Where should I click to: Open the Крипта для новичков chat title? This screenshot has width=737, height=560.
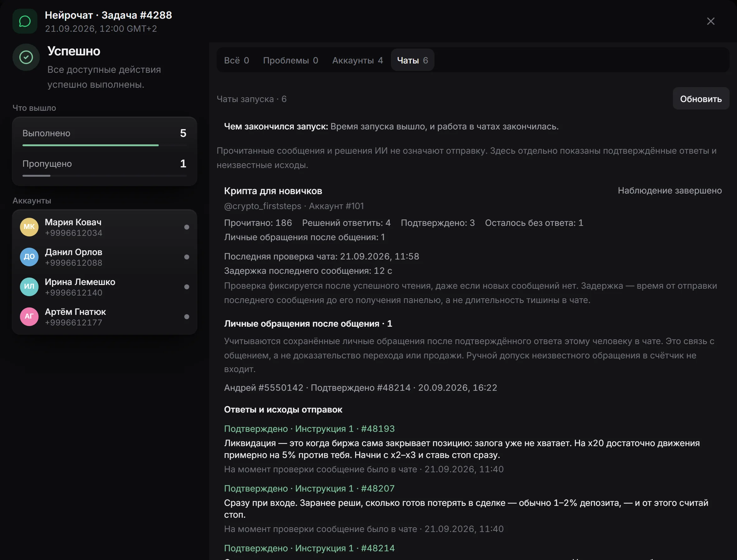(x=273, y=191)
